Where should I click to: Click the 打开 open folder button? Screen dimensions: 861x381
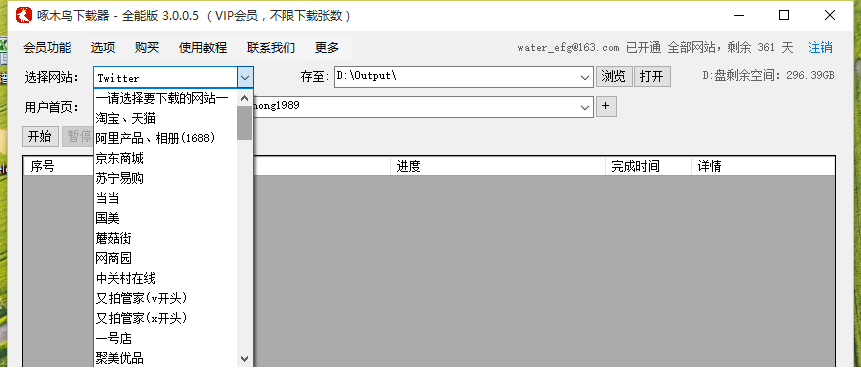tap(652, 77)
